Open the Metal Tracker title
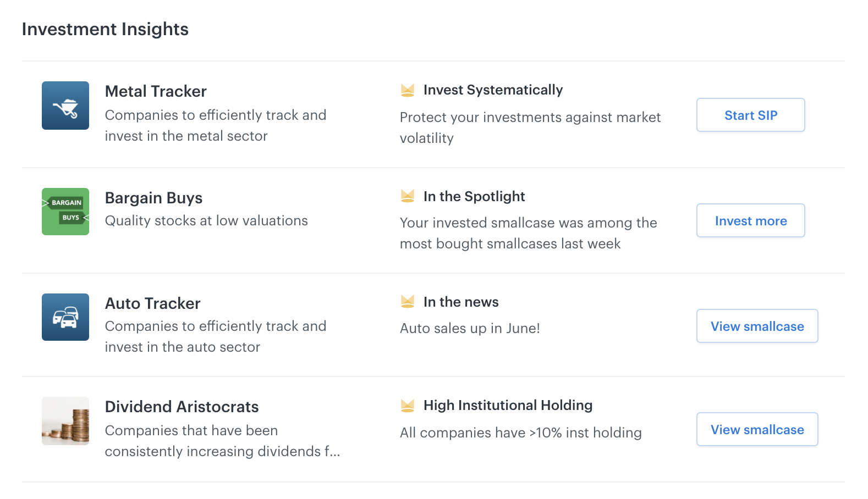Image resolution: width=868 pixels, height=499 pixels. pos(156,91)
